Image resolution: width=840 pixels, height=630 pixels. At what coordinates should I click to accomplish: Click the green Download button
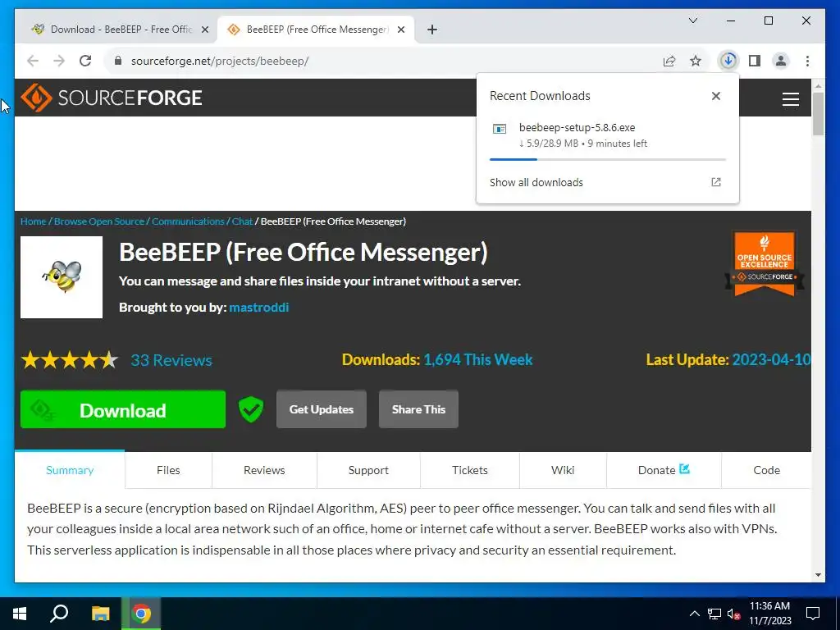tap(123, 409)
